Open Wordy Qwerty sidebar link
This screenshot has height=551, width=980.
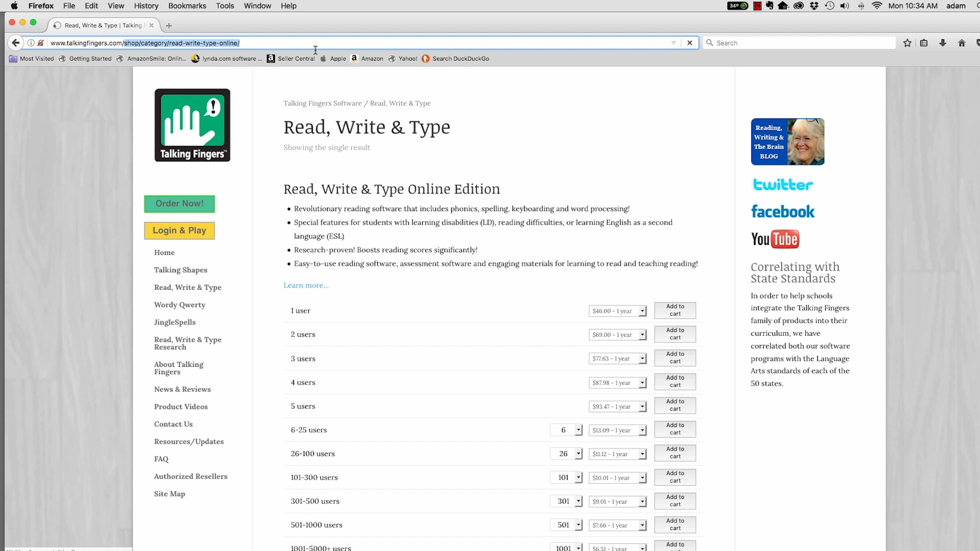point(180,305)
